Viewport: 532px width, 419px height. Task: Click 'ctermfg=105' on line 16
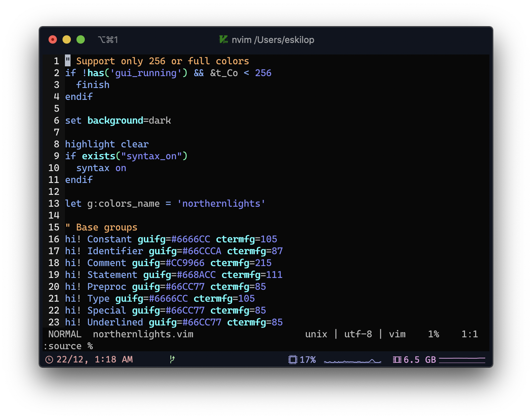click(246, 239)
